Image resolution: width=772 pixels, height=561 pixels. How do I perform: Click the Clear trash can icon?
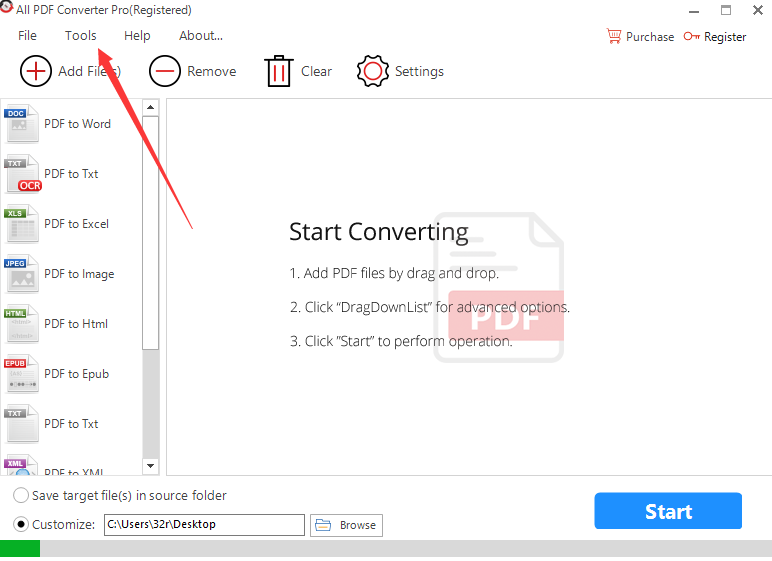tap(279, 71)
